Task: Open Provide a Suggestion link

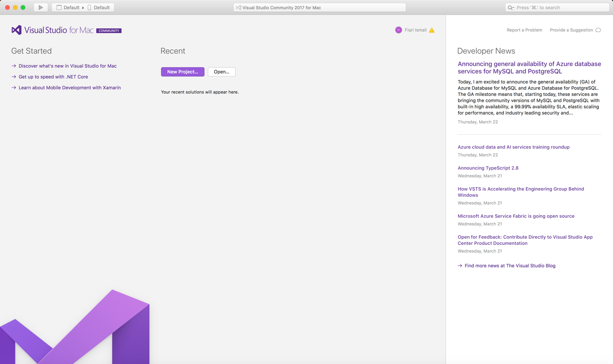Action: (571, 30)
